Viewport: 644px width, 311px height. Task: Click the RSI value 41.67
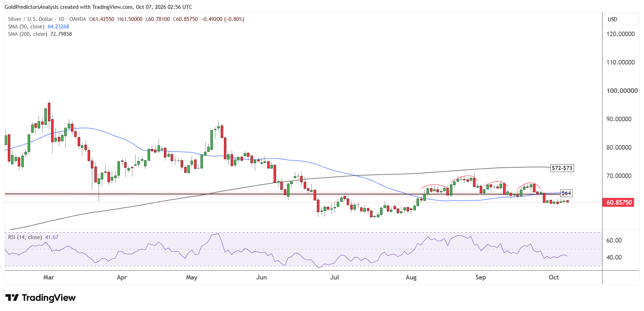pos(52,237)
